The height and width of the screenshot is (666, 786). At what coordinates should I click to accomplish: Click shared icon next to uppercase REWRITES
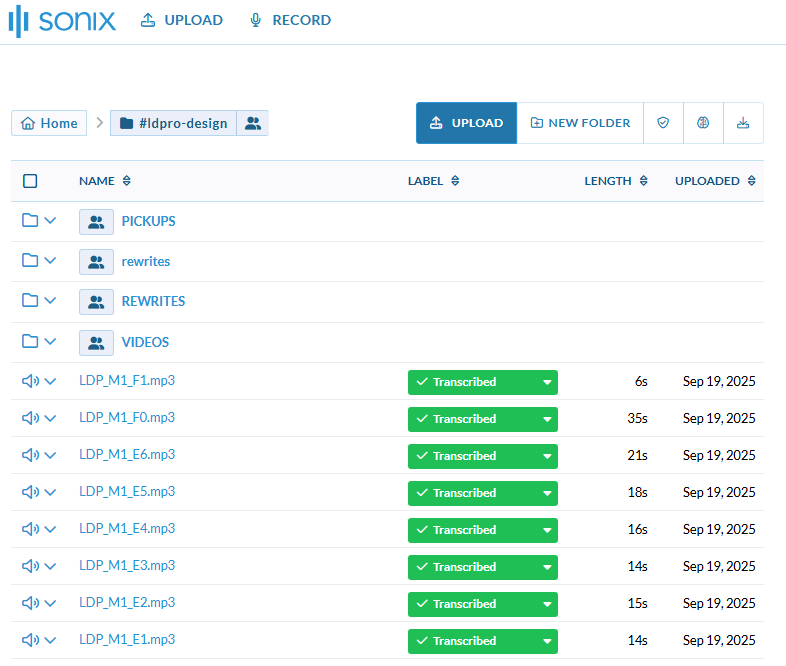(96, 302)
